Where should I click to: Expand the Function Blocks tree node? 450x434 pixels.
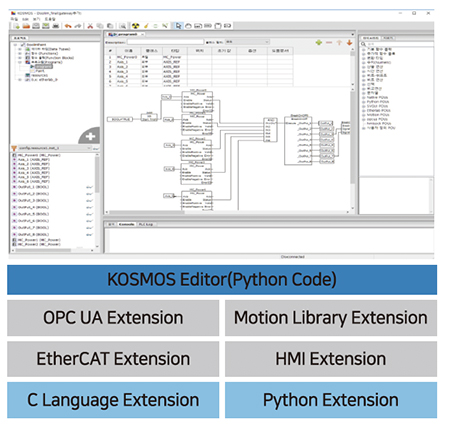[x=20, y=58]
